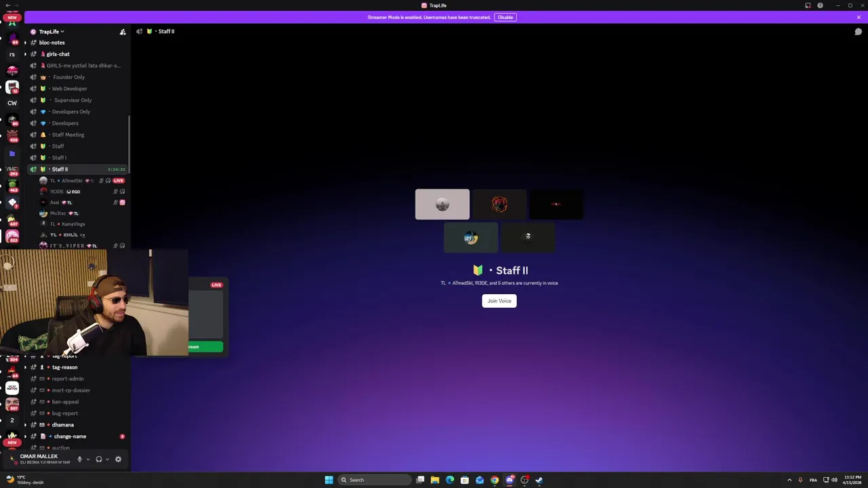The image size is (868, 488).
Task: Click the speaker icon of Developers channel
Action: coord(33,123)
